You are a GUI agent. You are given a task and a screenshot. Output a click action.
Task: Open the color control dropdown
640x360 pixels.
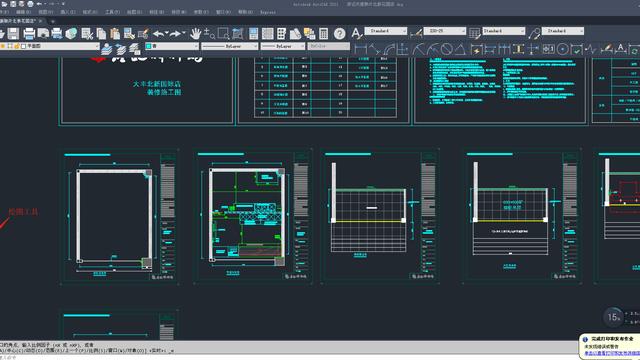pyautogui.click(x=172, y=46)
